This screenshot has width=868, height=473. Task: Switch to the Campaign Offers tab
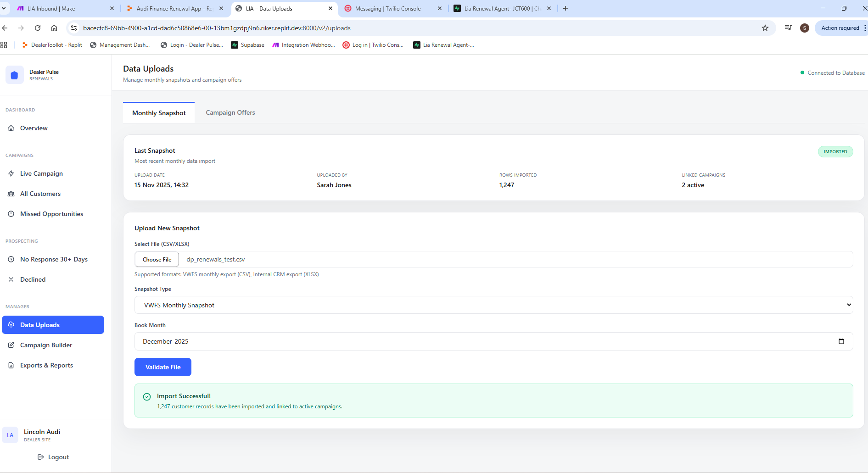click(230, 112)
